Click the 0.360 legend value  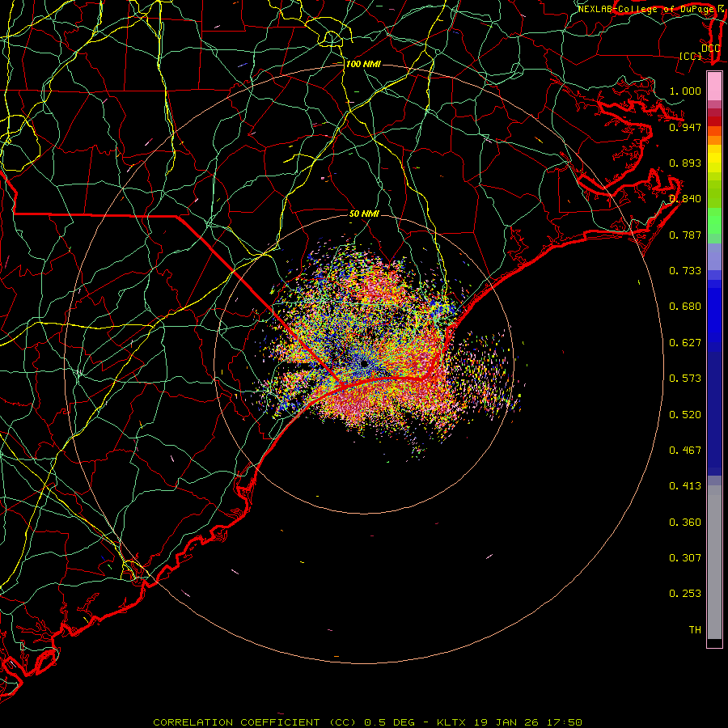click(x=685, y=523)
